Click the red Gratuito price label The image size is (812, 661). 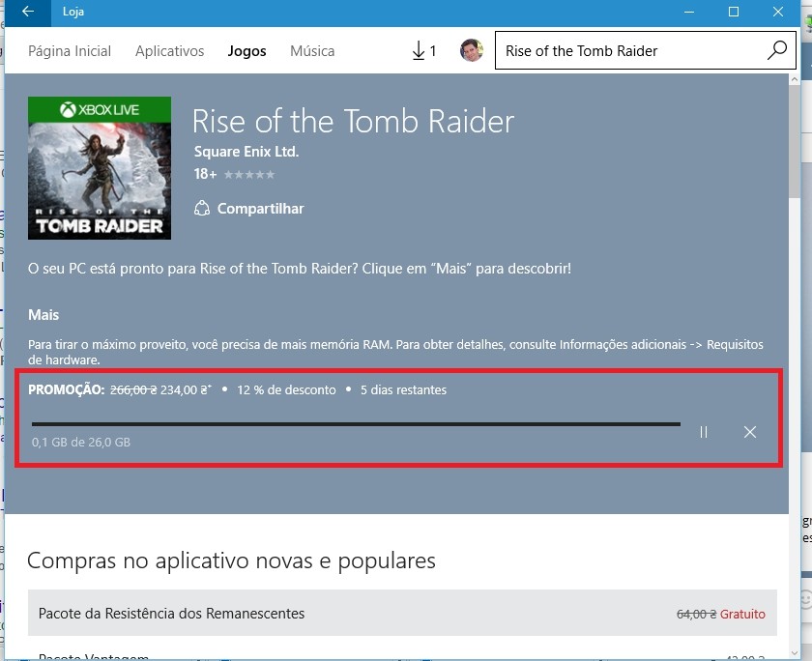(x=742, y=614)
